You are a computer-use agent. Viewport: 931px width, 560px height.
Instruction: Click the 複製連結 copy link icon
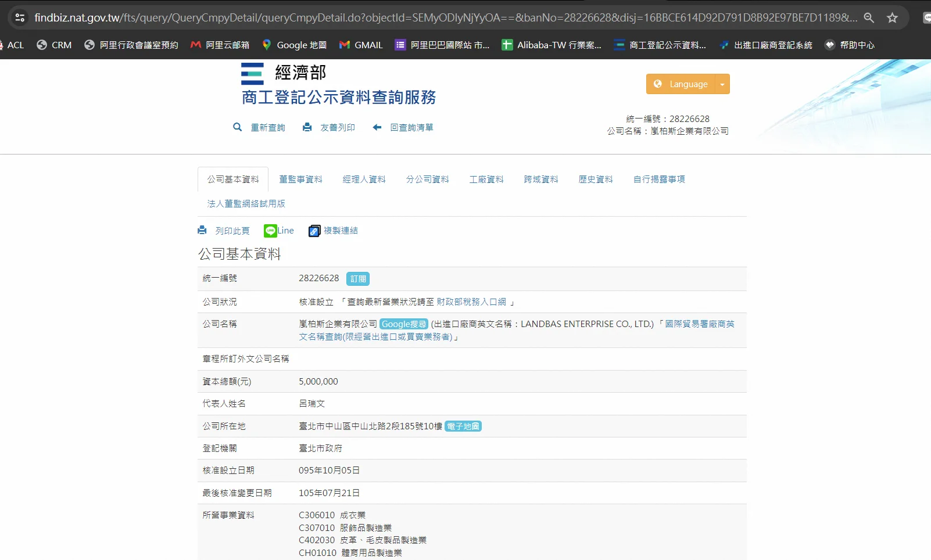click(314, 231)
